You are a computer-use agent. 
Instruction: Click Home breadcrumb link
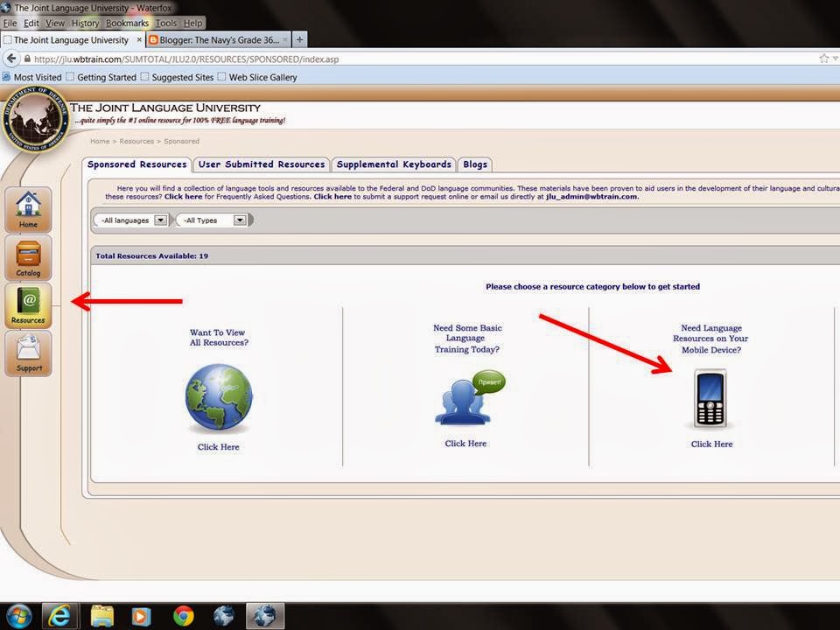[100, 141]
